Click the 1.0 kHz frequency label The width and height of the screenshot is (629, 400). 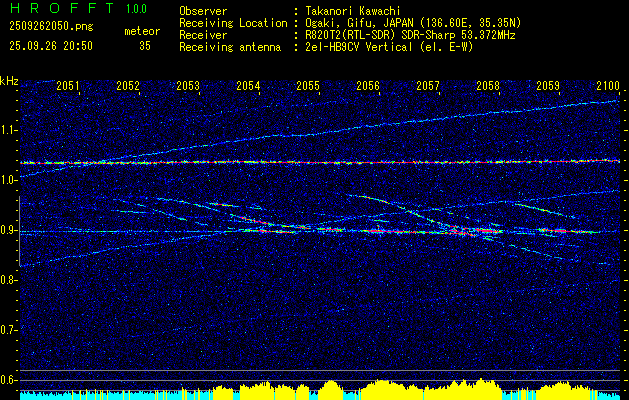tap(7, 180)
